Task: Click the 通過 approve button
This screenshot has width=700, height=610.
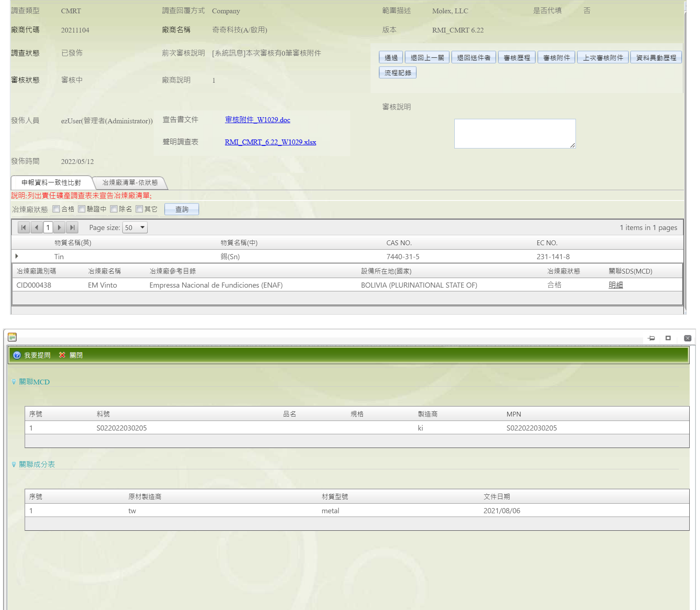Action: point(391,58)
